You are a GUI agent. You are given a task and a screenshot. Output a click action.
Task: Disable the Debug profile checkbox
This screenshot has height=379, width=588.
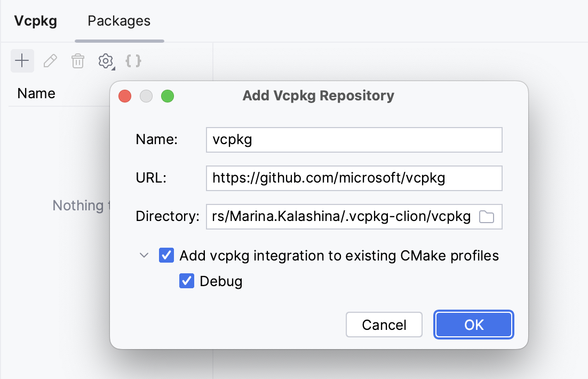187,281
